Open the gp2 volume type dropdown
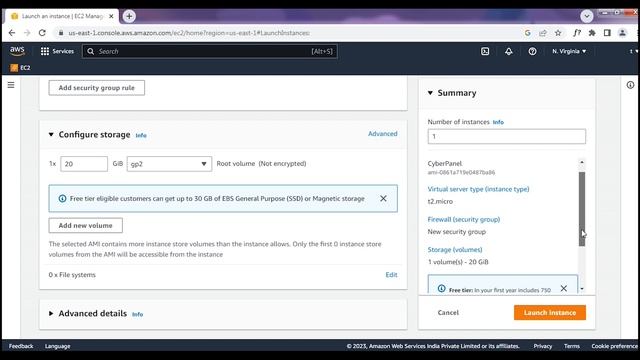Image resolution: width=640 pixels, height=360 pixels. [x=169, y=164]
